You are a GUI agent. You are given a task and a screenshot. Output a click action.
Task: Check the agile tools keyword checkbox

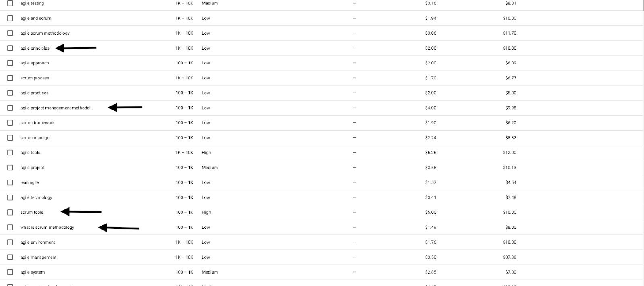[10, 153]
